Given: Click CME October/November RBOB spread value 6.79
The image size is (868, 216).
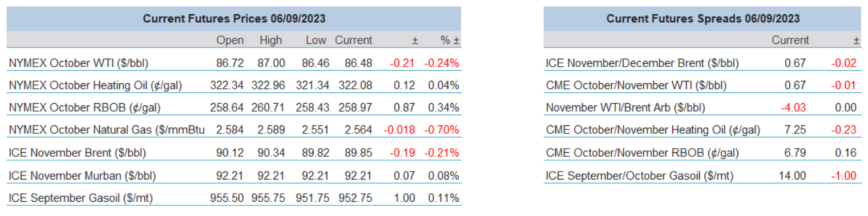Looking at the screenshot, I should point(796,153).
